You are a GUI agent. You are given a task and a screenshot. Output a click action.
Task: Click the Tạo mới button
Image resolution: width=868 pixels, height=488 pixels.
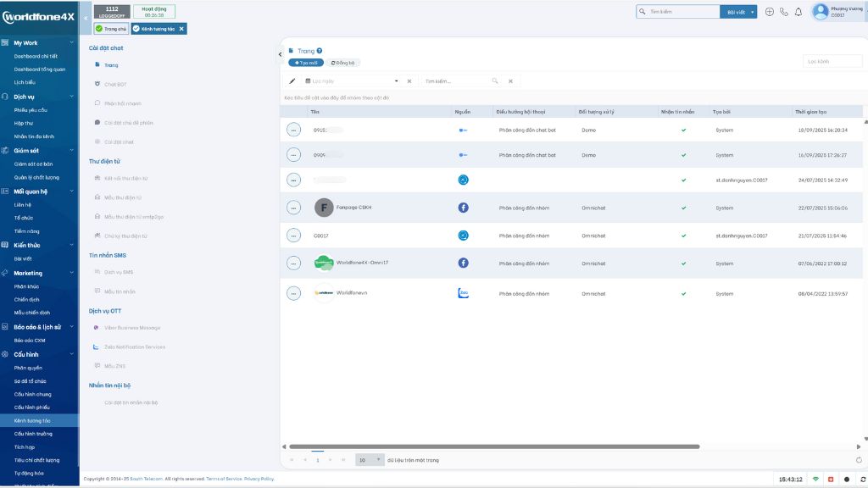(306, 63)
